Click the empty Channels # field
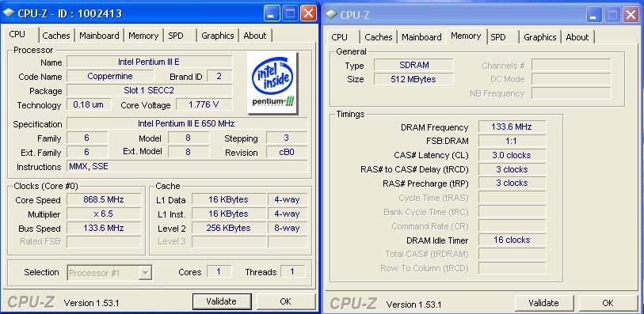 pyautogui.click(x=571, y=65)
